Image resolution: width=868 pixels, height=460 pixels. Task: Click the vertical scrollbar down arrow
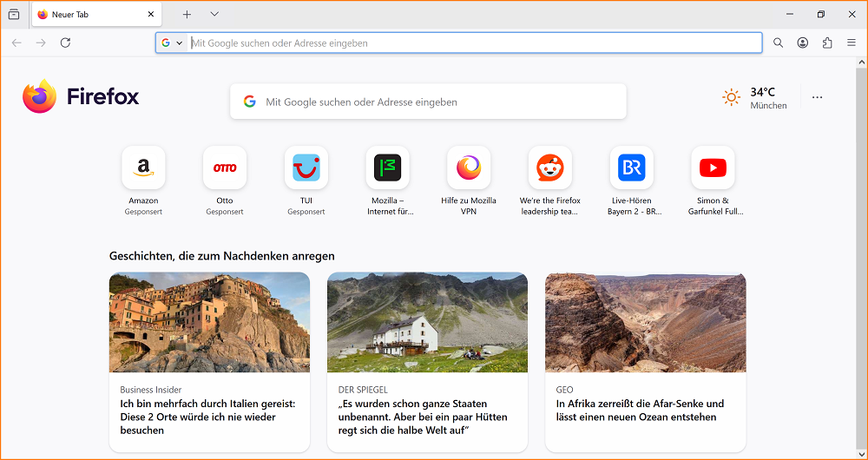[861, 453]
